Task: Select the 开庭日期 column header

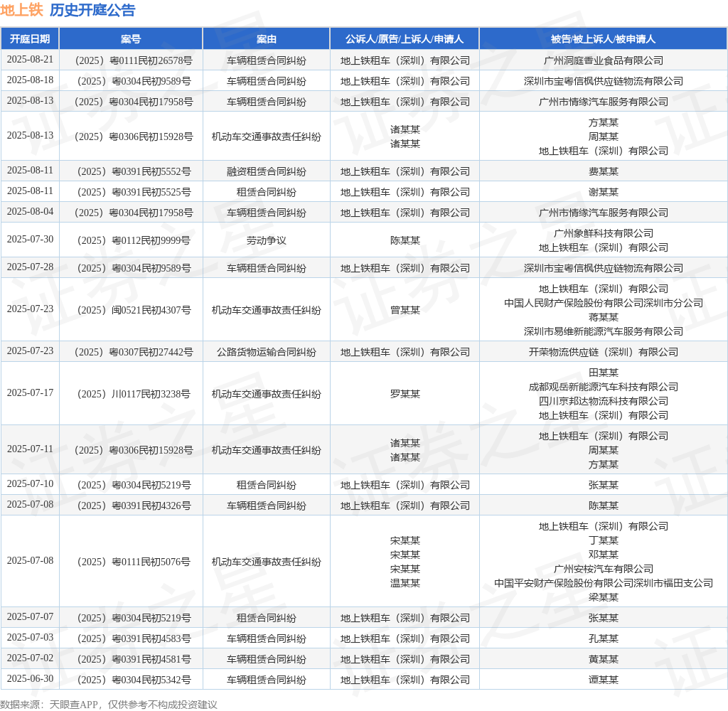Action: pos(30,39)
